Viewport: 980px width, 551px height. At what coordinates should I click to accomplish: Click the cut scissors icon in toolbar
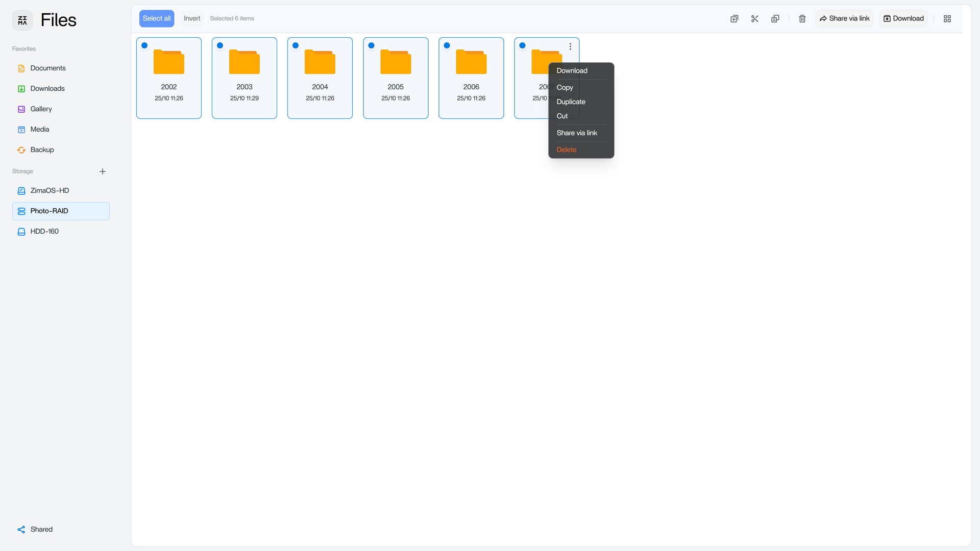[x=754, y=19]
